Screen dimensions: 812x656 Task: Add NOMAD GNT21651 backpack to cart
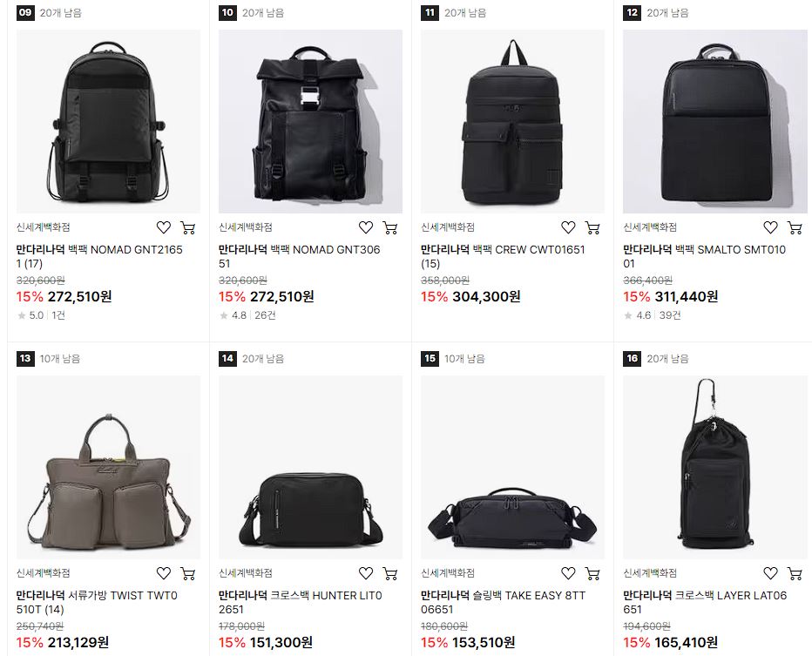coord(188,227)
